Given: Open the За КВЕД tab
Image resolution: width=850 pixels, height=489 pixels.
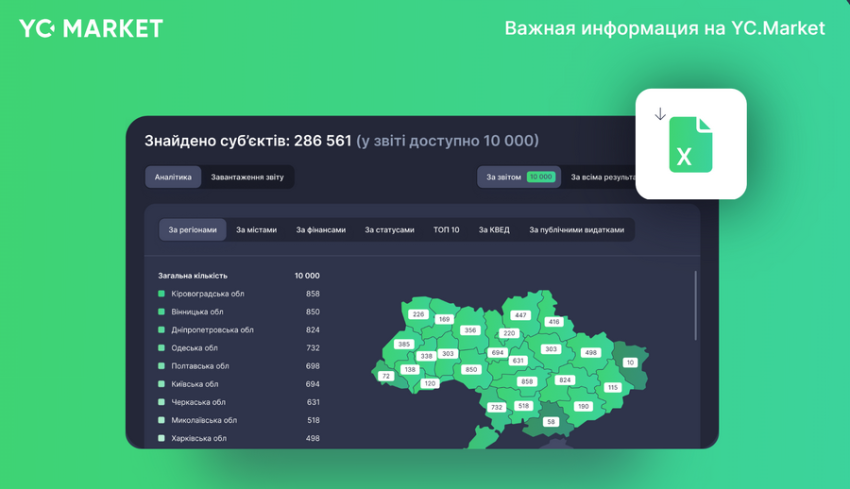Looking at the screenshot, I should (494, 230).
